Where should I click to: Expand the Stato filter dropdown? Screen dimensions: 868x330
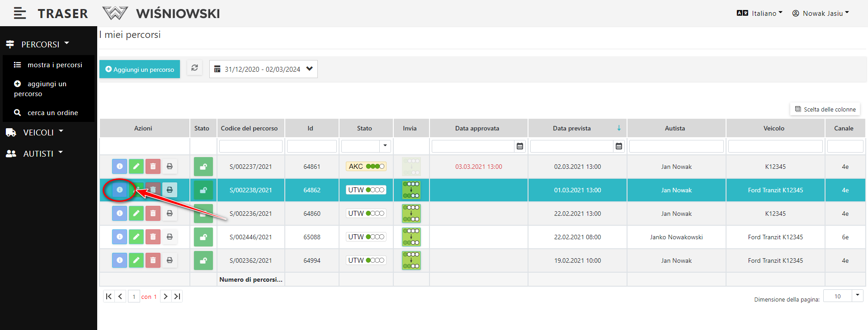385,146
